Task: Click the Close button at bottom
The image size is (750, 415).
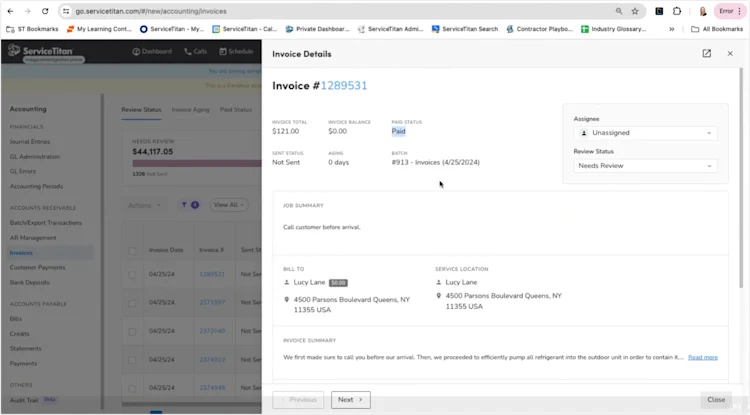Action: [x=716, y=400]
